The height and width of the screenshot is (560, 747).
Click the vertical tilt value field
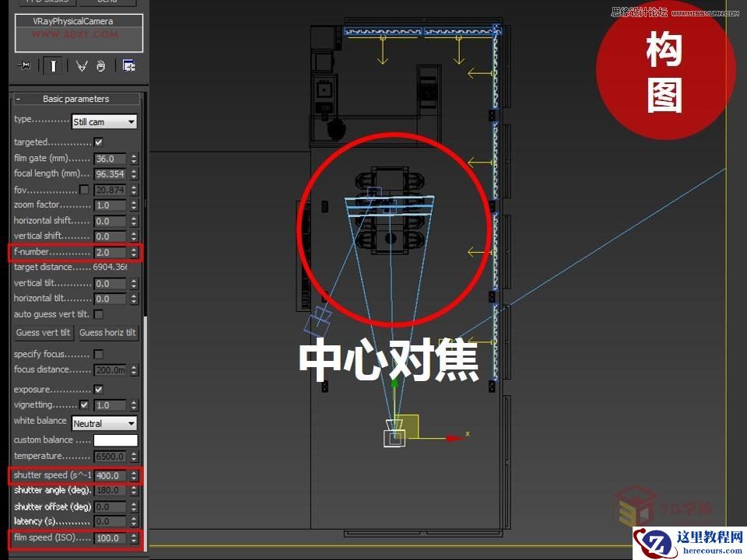(x=110, y=283)
